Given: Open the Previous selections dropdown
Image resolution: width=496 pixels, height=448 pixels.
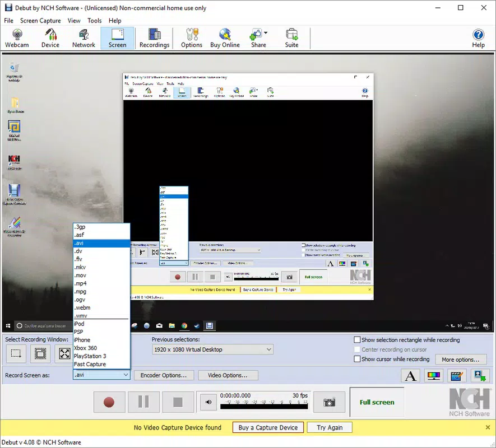Looking at the screenshot, I should (x=212, y=349).
